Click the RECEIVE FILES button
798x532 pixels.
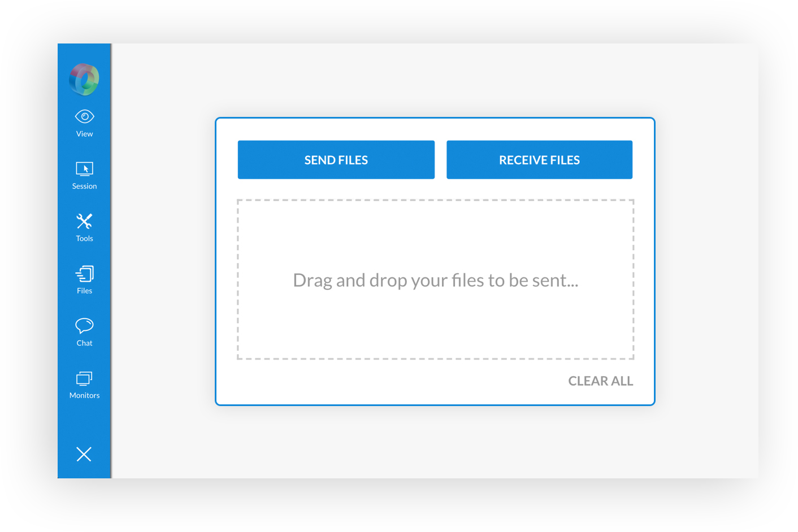(x=539, y=160)
